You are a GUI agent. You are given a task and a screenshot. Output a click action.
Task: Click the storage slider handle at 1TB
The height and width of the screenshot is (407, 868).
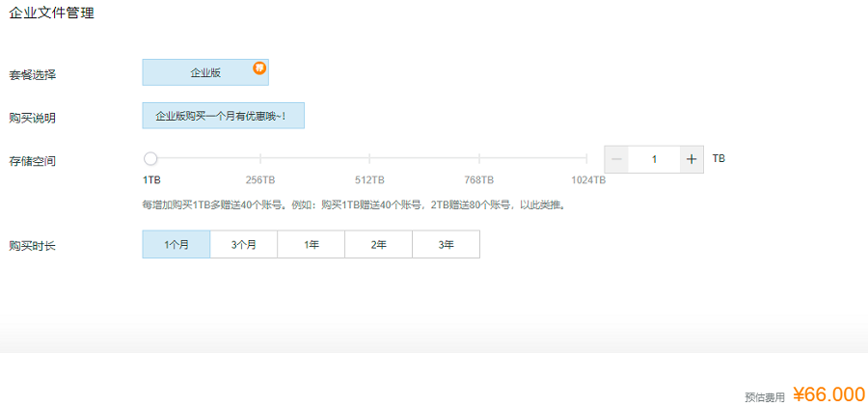pyautogui.click(x=150, y=159)
